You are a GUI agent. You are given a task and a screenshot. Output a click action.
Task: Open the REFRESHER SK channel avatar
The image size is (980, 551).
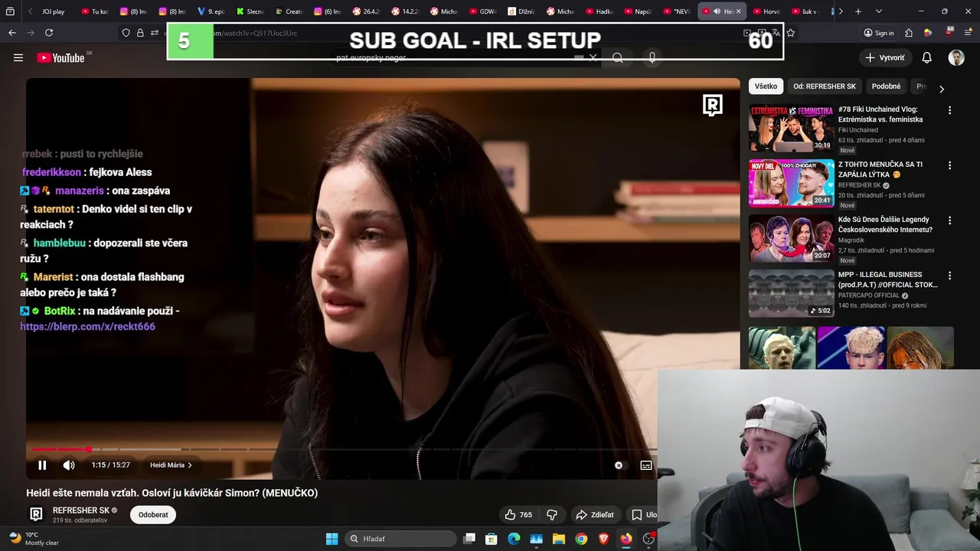pyautogui.click(x=36, y=514)
